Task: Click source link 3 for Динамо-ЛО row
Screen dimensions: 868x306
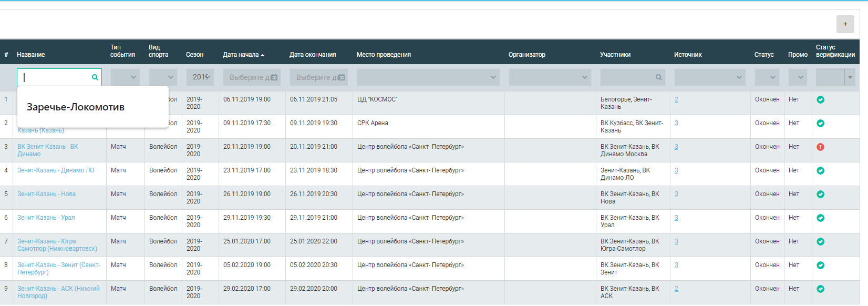Action: [x=676, y=170]
